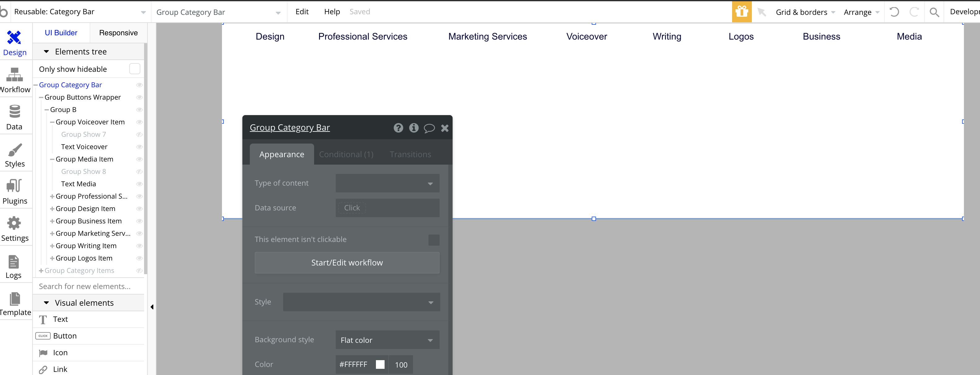
Task: Expand Group Professional S... tree item
Action: tap(52, 196)
